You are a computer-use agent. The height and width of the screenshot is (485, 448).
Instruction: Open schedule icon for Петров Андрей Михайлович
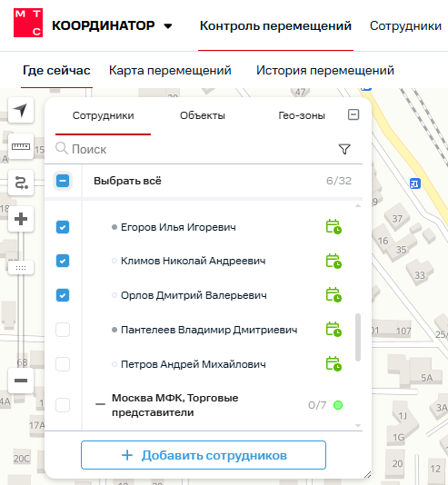(x=334, y=363)
